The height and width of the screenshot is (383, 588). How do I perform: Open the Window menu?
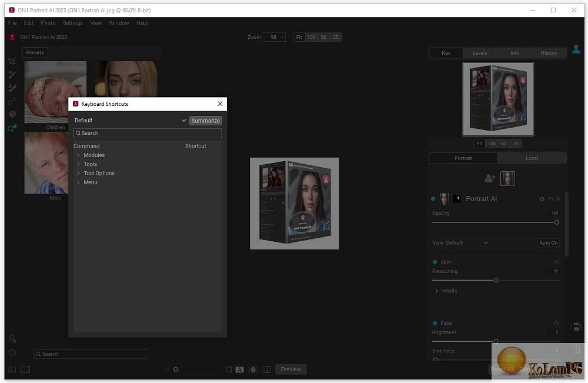[119, 23]
